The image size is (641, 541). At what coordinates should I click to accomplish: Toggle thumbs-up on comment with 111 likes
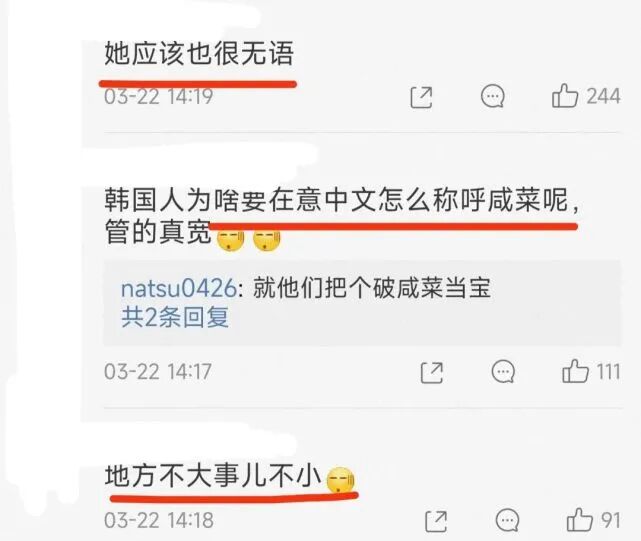(x=576, y=371)
